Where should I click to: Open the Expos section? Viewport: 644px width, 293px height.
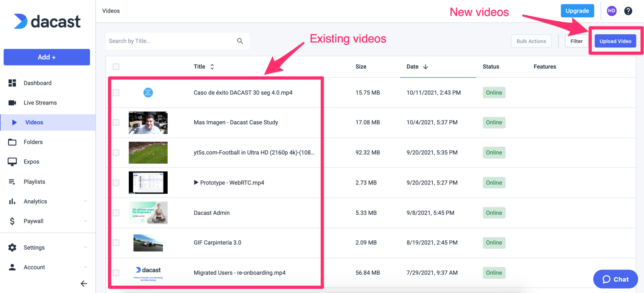point(31,161)
